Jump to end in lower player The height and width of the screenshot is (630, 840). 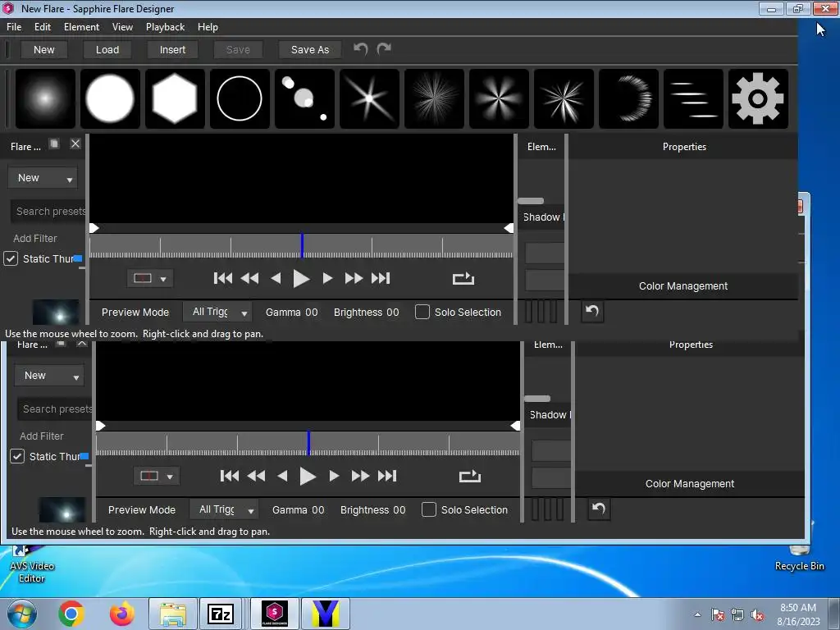(x=387, y=476)
